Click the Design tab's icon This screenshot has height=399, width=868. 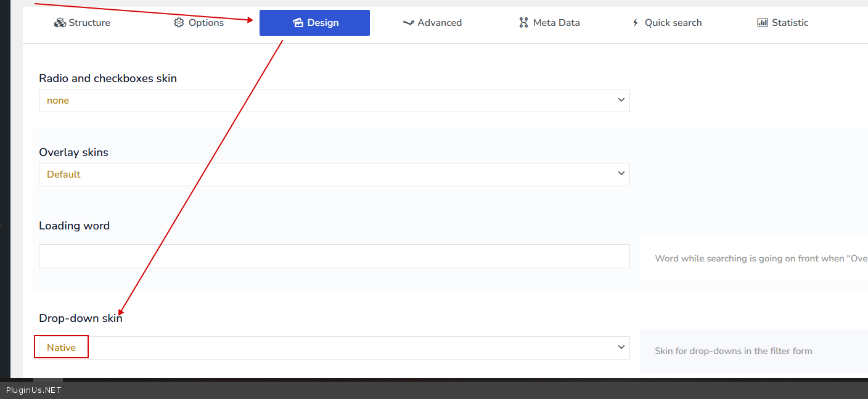[298, 23]
